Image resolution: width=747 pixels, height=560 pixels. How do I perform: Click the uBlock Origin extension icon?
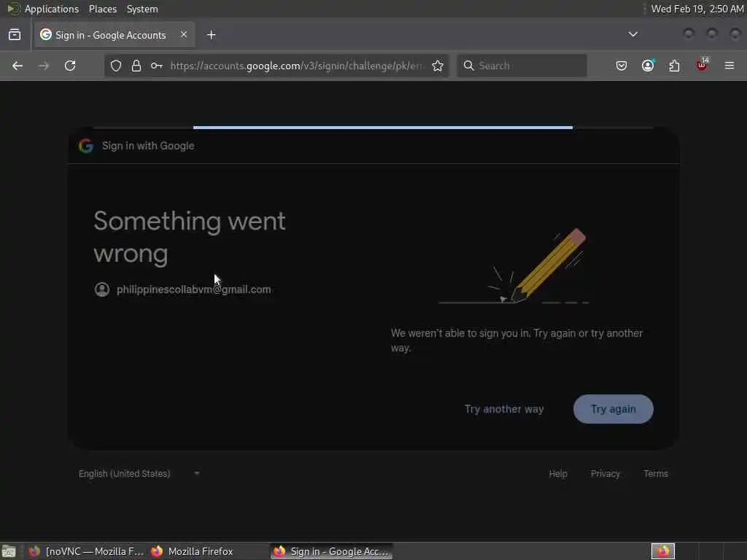(x=703, y=65)
